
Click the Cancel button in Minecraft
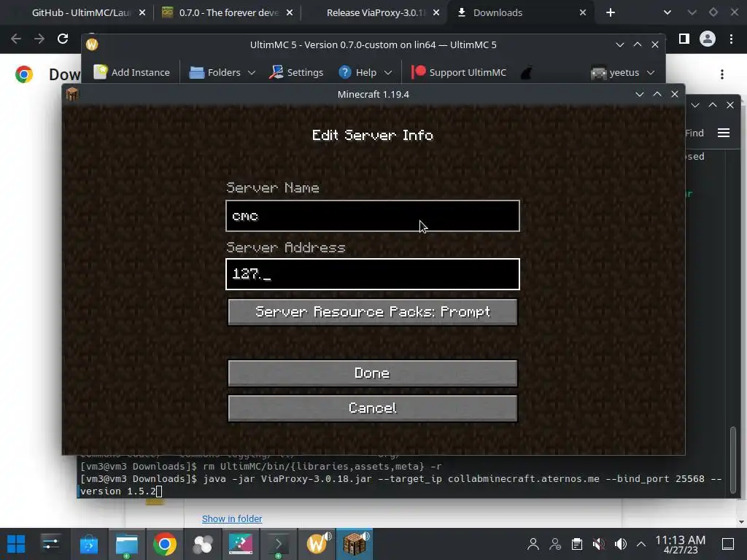pos(373,408)
